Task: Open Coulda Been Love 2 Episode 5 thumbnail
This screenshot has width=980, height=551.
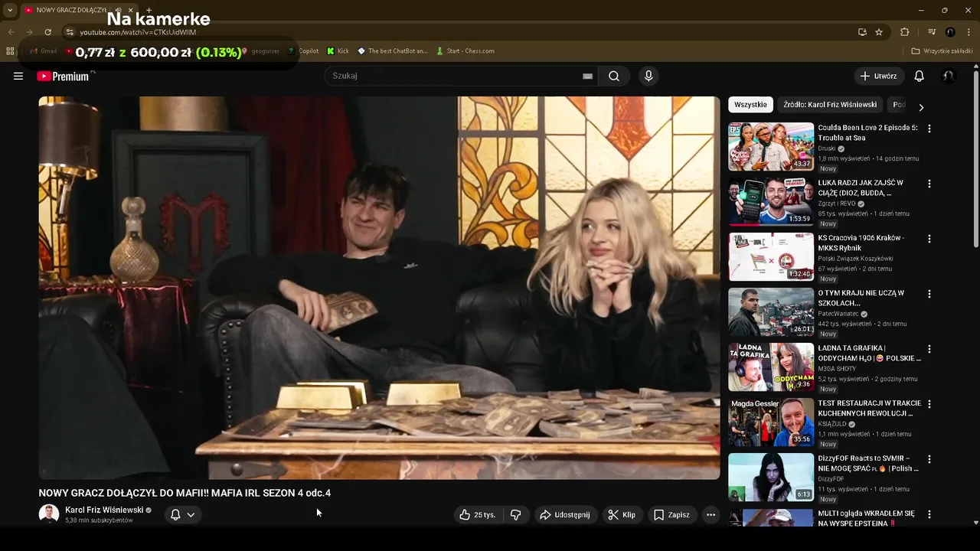Action: [x=771, y=146]
